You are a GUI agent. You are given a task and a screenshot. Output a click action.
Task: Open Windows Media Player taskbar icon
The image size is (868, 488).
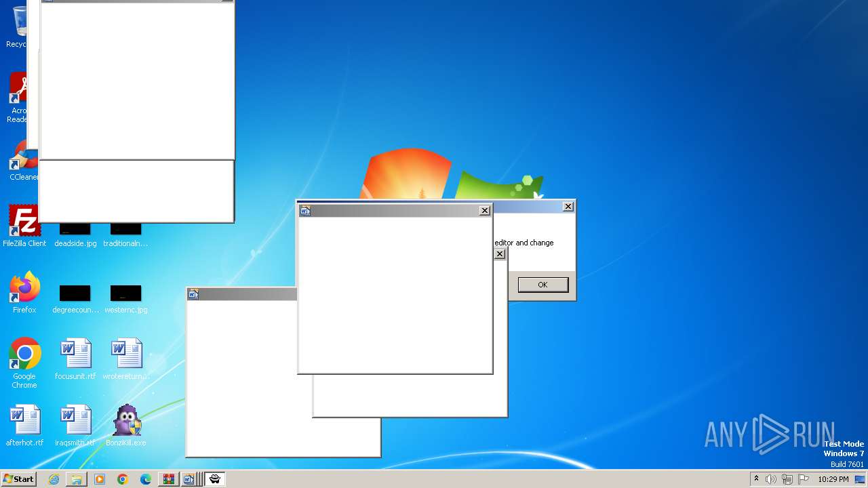tap(100, 479)
